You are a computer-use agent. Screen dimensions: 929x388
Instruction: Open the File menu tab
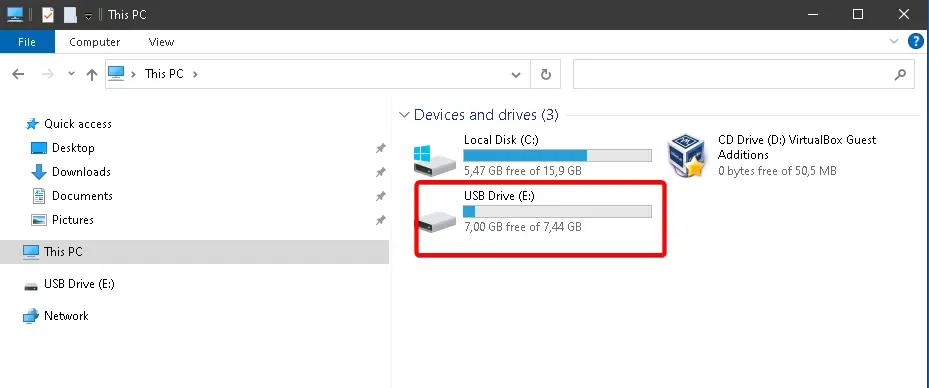pyautogui.click(x=27, y=42)
